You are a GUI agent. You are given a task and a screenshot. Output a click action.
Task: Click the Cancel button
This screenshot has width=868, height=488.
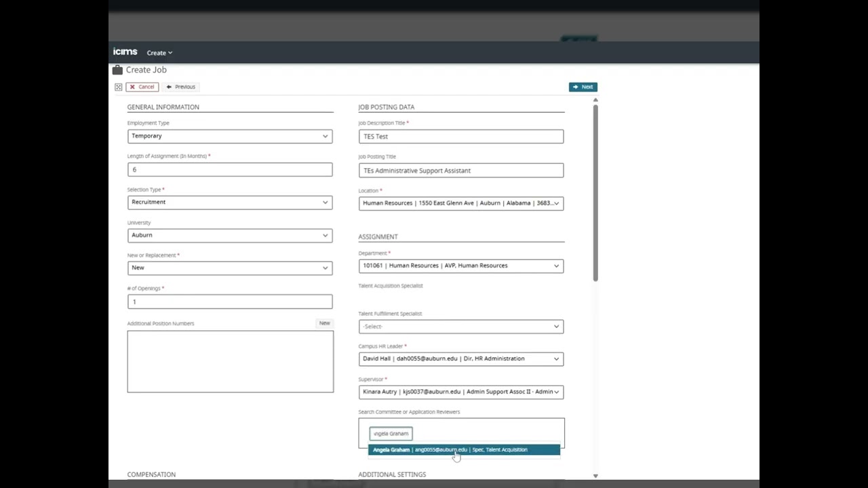[142, 87]
